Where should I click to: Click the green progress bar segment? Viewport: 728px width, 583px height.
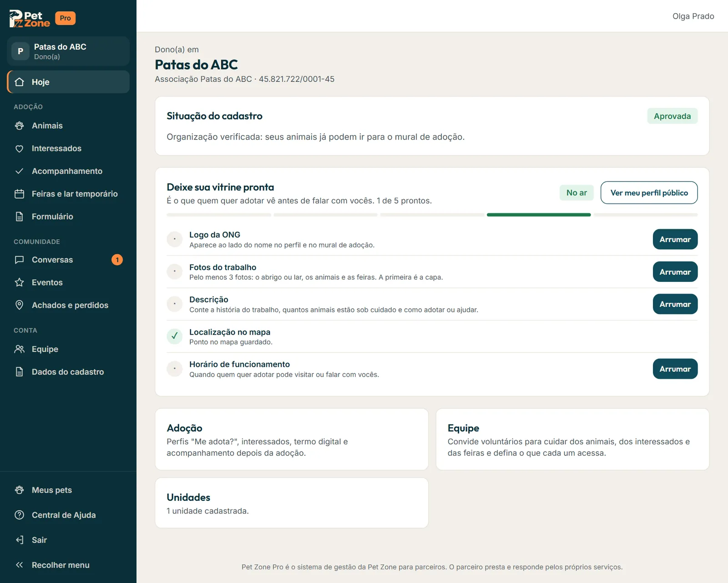pyautogui.click(x=539, y=215)
